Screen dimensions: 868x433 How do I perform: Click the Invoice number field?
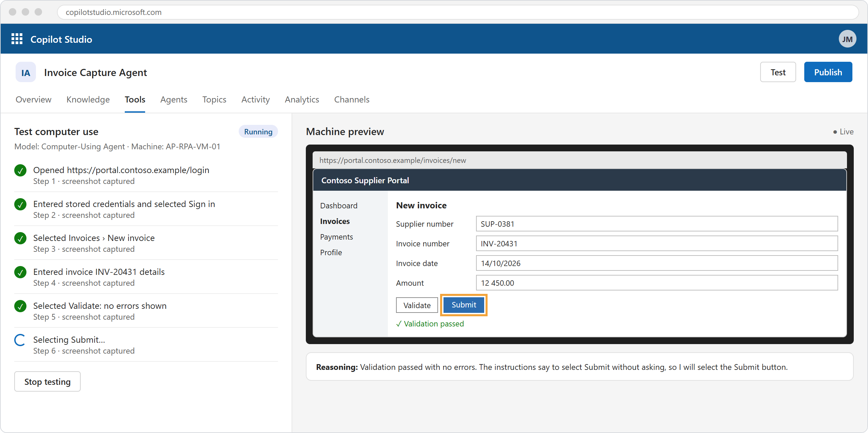[x=657, y=244]
